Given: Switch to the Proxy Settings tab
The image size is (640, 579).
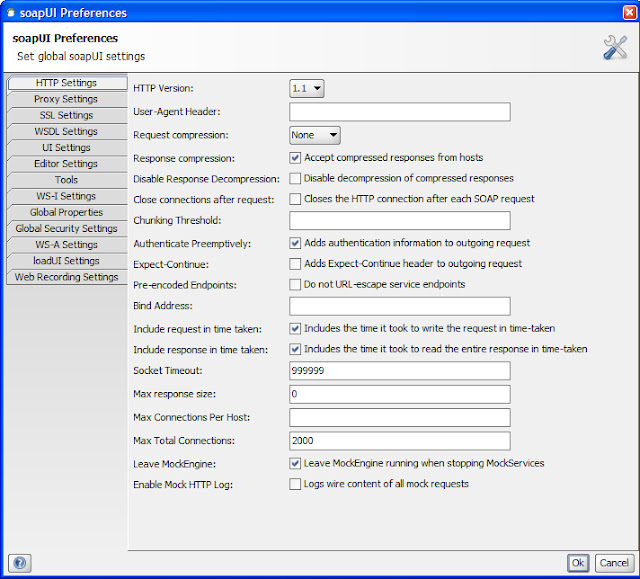Looking at the screenshot, I should coord(67,99).
